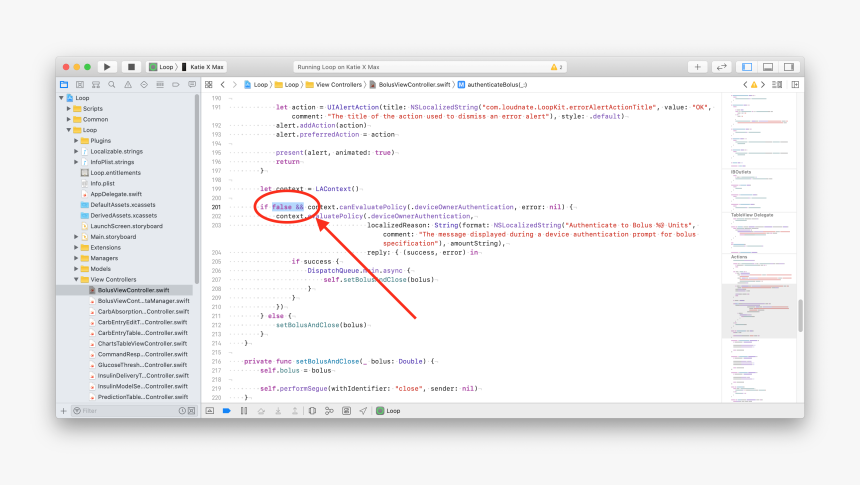860x485 pixels.
Task: Expand the Main.storyboard disclosure triangle
Action: [x=77, y=237]
